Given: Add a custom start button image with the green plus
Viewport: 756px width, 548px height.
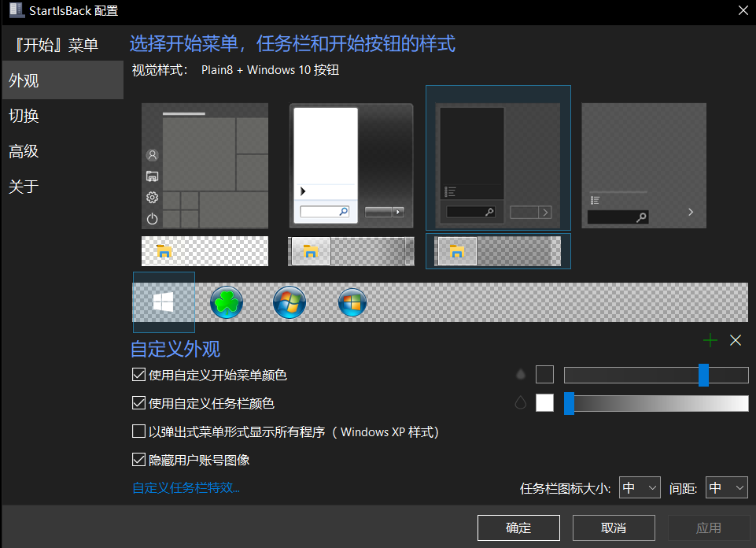Looking at the screenshot, I should click(x=710, y=340).
